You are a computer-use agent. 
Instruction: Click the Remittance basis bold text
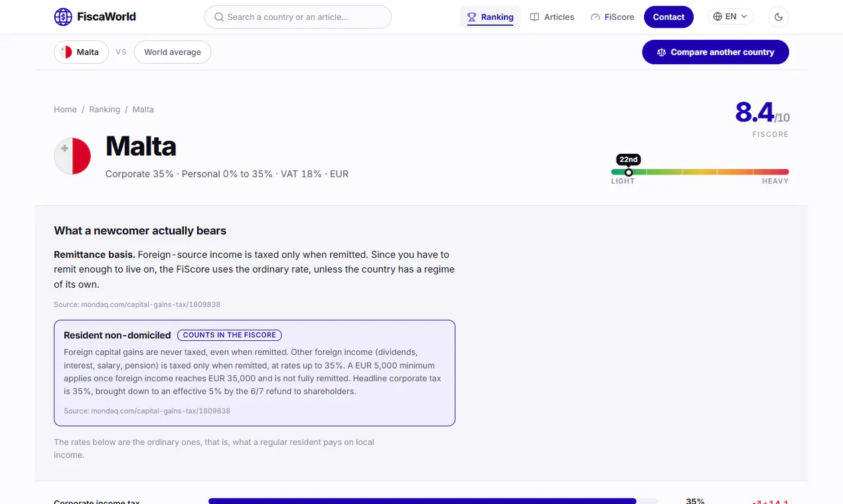[94, 255]
